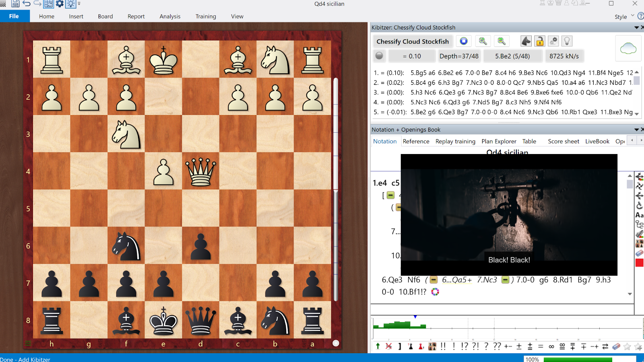644x362 pixels.
Task: Open the Replay training tab
Action: [455, 141]
